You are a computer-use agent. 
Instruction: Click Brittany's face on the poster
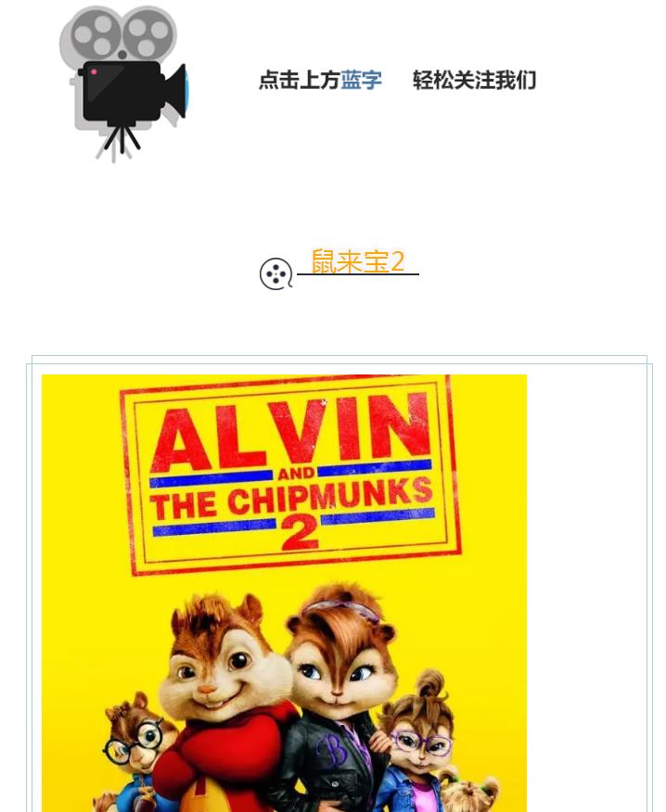pos(339,670)
